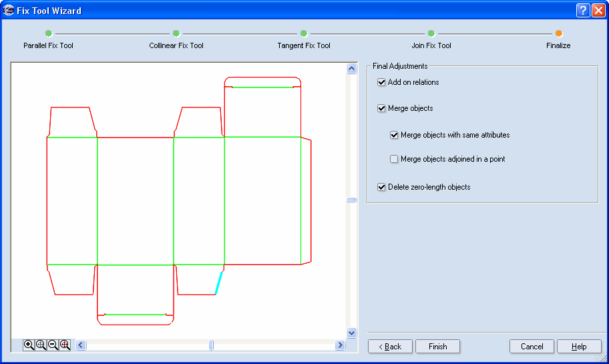The image size is (609, 364).
Task: Click the first zoom in magnifier icon
Action: [29, 345]
